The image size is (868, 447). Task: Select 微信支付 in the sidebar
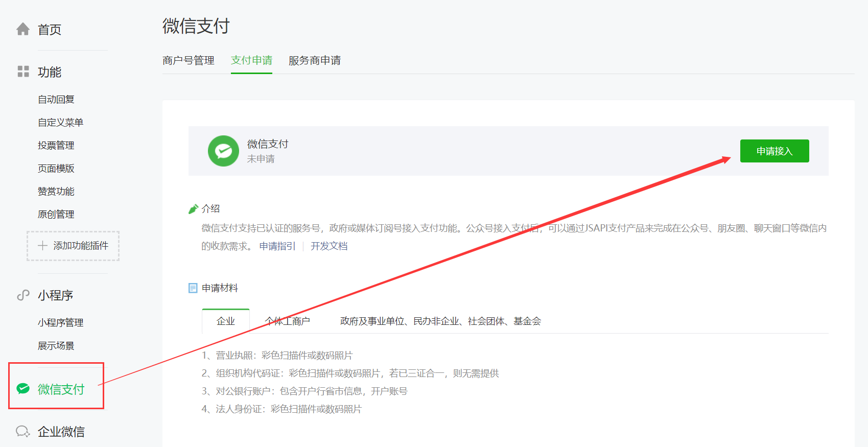click(x=61, y=389)
